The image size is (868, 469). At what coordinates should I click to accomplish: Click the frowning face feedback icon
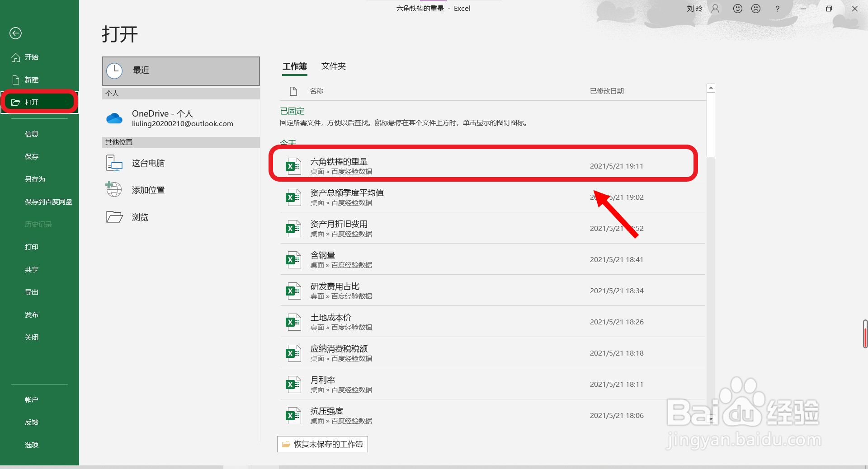pos(756,9)
